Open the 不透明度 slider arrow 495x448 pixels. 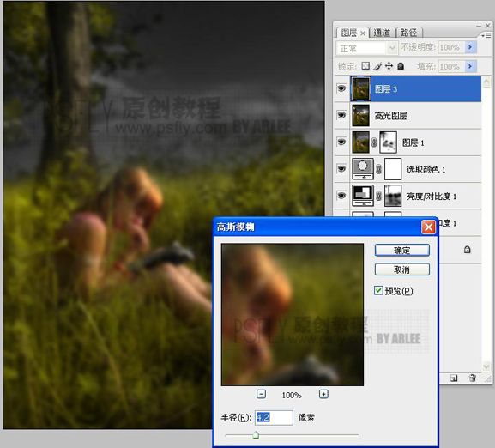point(470,47)
